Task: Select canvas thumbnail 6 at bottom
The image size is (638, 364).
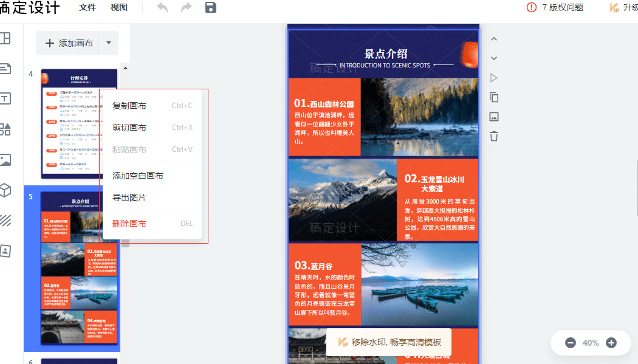Action: 80,361
